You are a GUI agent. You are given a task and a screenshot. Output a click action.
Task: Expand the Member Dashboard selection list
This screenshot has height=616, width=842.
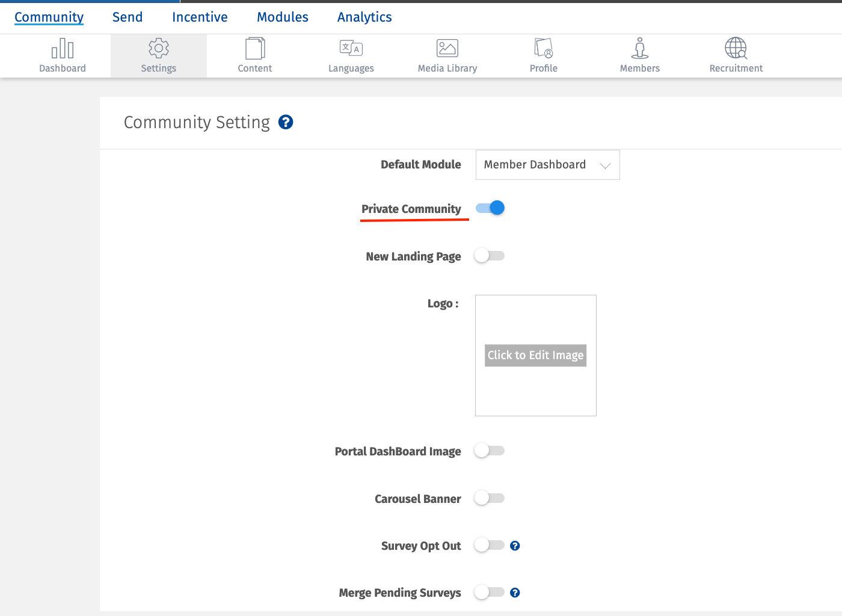(x=547, y=165)
